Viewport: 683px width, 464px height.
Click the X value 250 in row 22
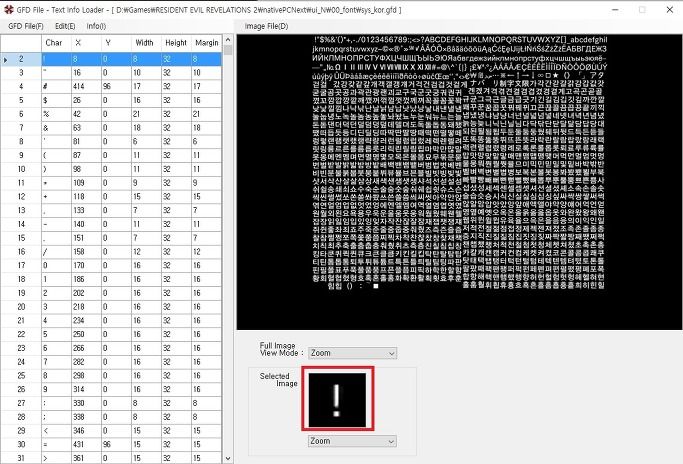point(86,334)
